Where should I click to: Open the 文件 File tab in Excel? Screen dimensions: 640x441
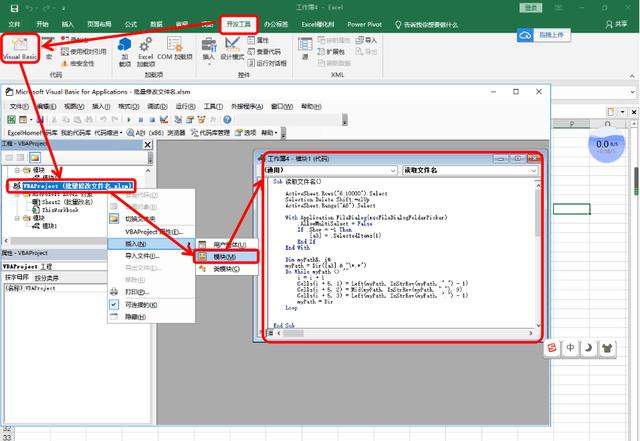click(x=14, y=24)
